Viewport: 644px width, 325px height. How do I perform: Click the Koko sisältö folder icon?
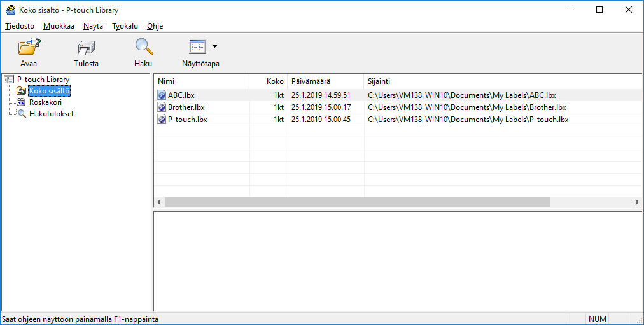pyautogui.click(x=22, y=91)
